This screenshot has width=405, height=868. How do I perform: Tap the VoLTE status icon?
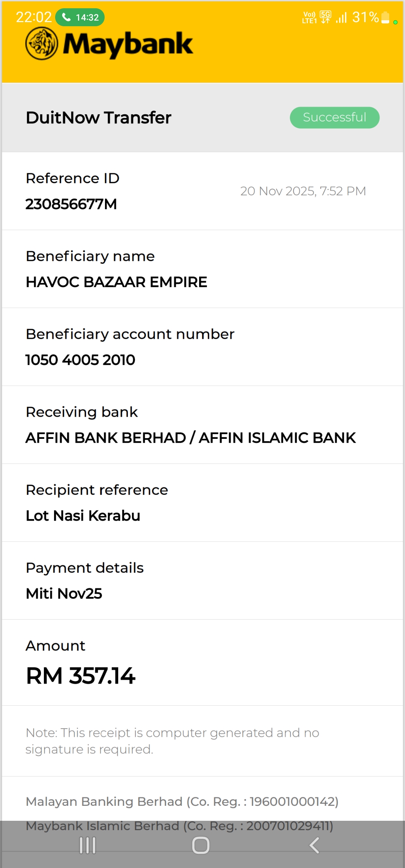tap(309, 17)
